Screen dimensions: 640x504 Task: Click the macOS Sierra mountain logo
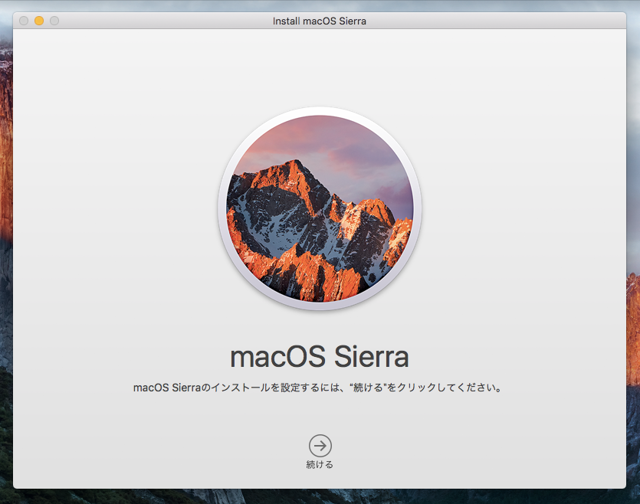tap(320, 209)
